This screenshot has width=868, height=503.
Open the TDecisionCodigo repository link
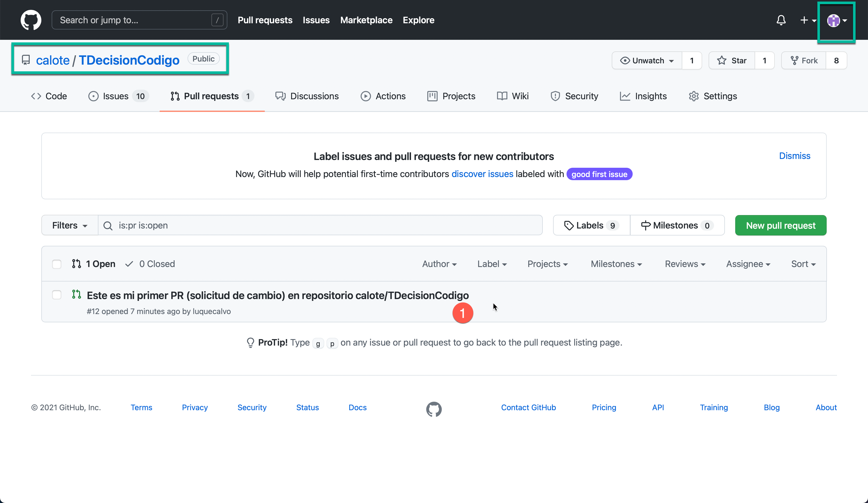click(129, 60)
